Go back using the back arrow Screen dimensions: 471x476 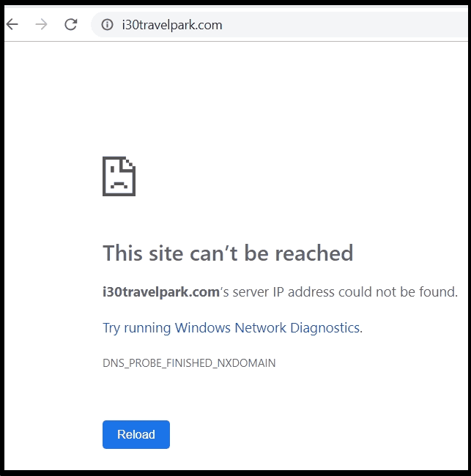(x=12, y=24)
